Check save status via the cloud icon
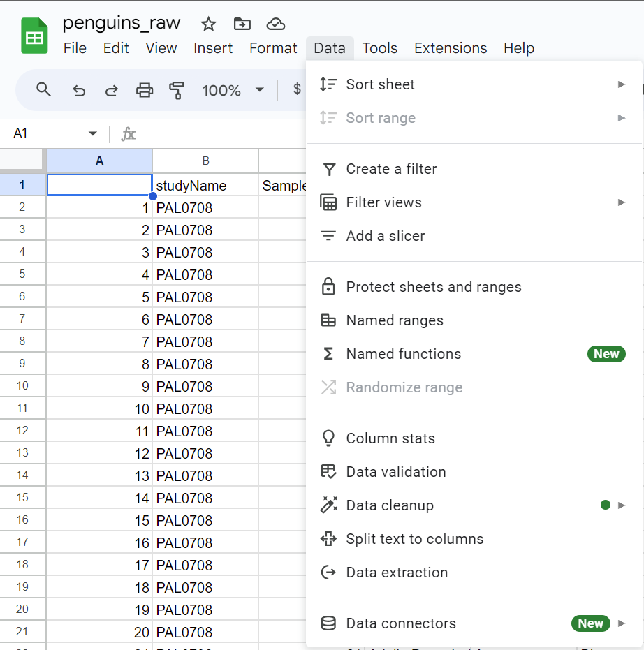The image size is (644, 650). point(276,24)
